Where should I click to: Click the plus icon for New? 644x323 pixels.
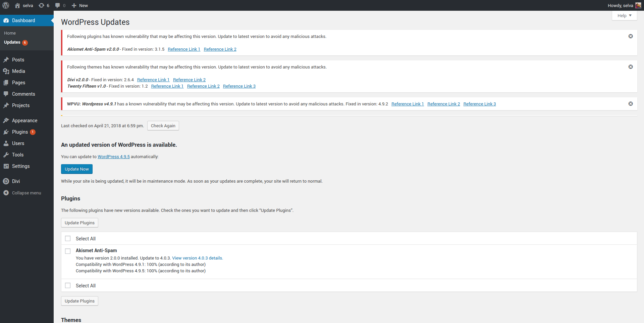click(74, 5)
